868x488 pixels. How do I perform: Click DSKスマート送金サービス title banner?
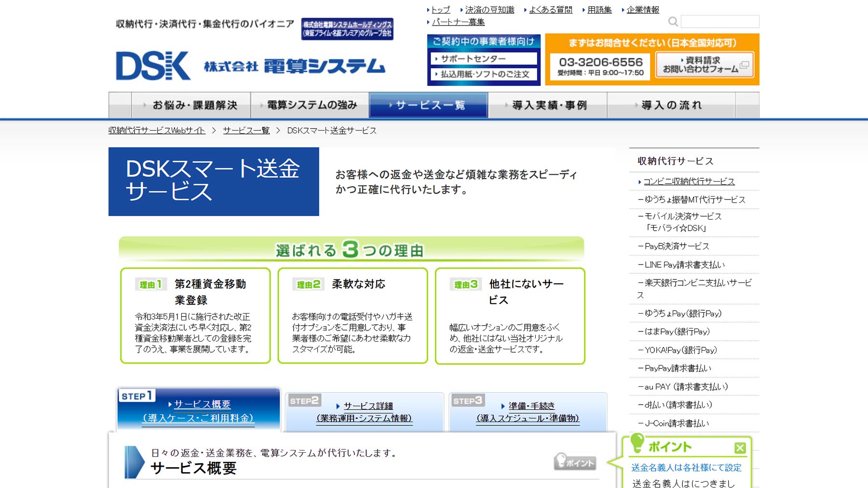(214, 182)
